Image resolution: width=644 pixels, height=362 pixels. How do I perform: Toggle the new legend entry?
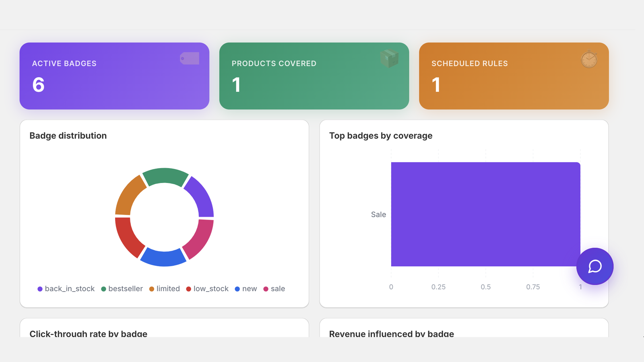coord(246,289)
